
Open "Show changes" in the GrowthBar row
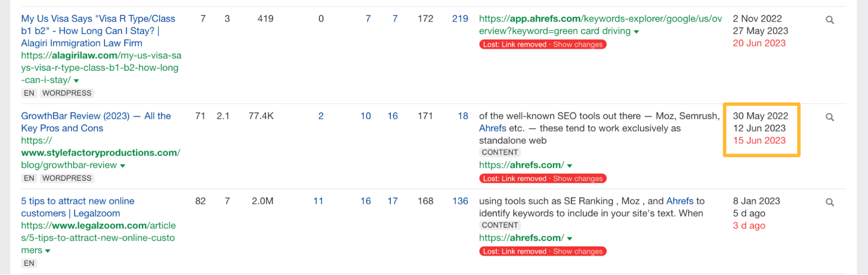pyautogui.click(x=578, y=178)
